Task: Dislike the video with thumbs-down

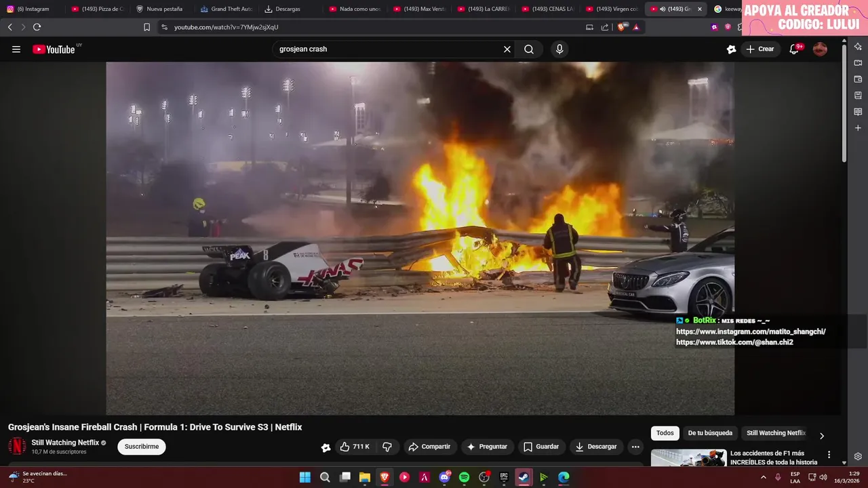Action: pos(387,447)
